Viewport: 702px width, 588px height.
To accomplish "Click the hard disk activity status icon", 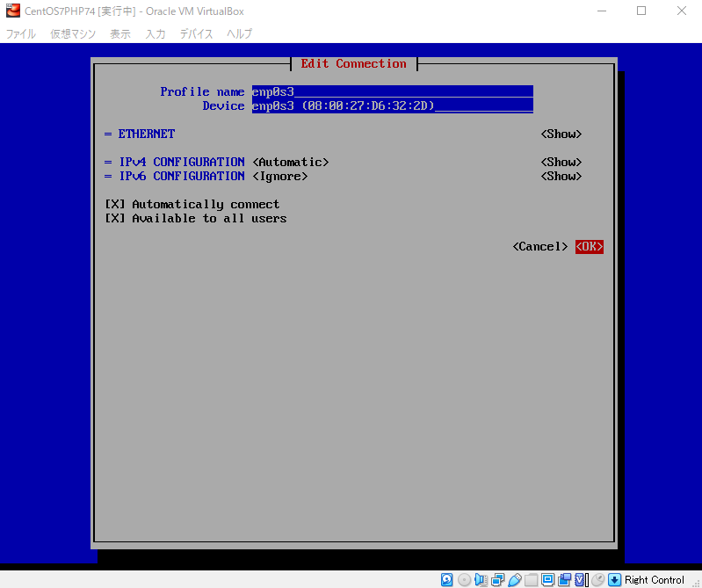I will tap(447, 580).
